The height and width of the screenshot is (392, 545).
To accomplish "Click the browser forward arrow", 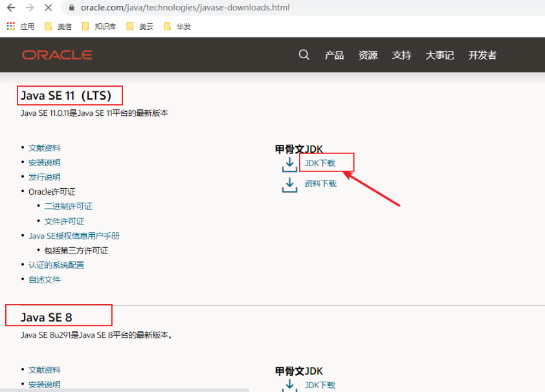I will 30,8.
